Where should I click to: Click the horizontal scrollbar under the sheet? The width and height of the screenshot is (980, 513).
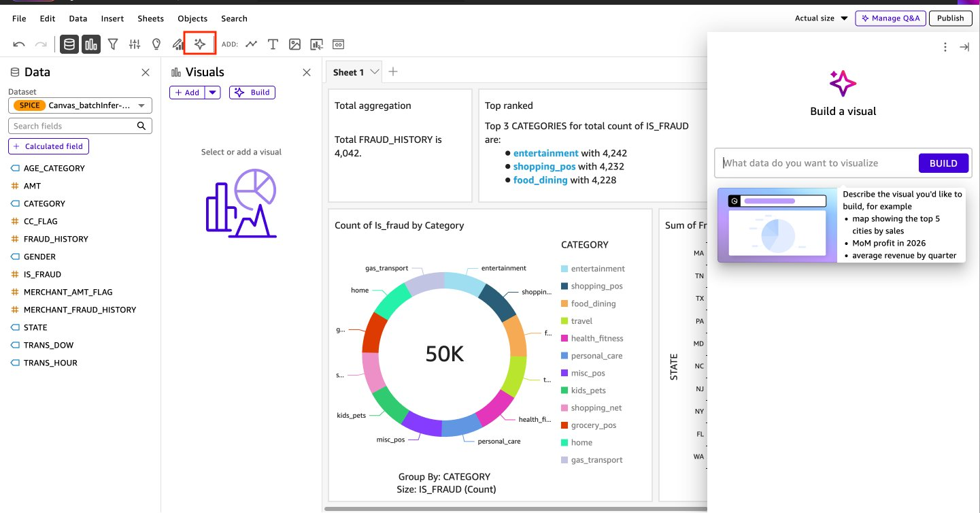pos(515,508)
